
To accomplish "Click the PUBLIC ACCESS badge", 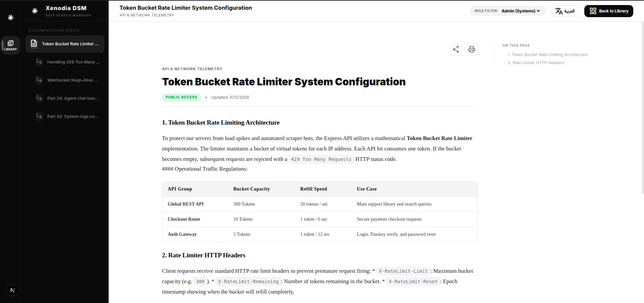I will (x=181, y=97).
